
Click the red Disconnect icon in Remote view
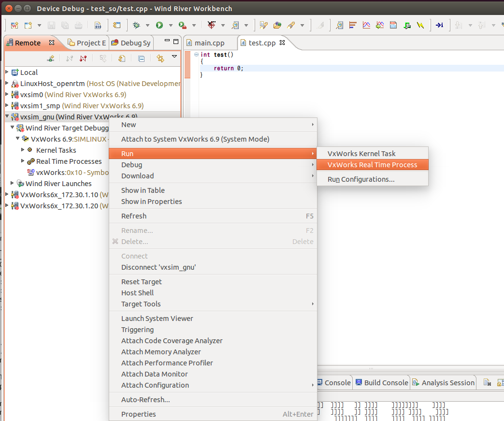tap(83, 58)
